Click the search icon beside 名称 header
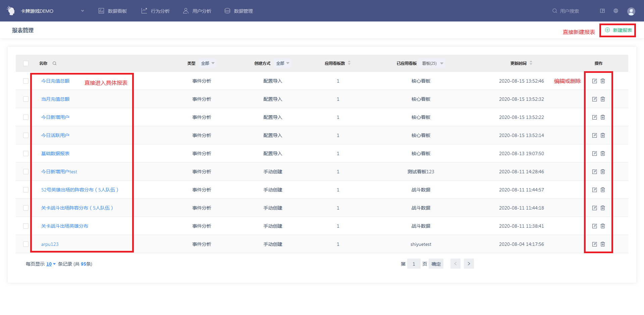Screen dimensions: 644x315 (54, 63)
